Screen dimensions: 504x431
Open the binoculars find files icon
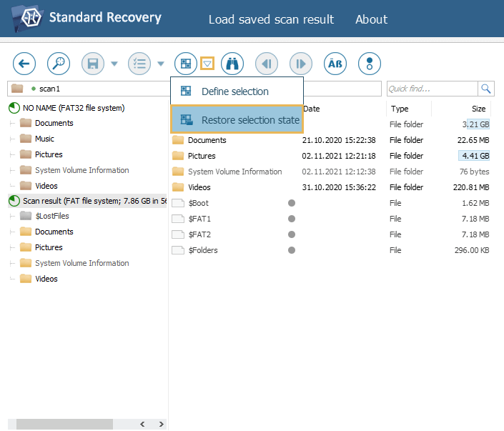tap(232, 64)
